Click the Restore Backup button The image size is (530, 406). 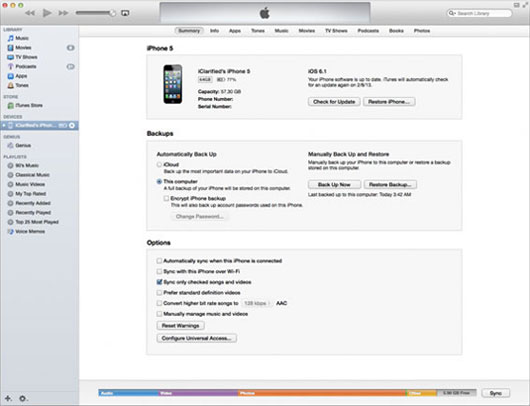pyautogui.click(x=390, y=185)
